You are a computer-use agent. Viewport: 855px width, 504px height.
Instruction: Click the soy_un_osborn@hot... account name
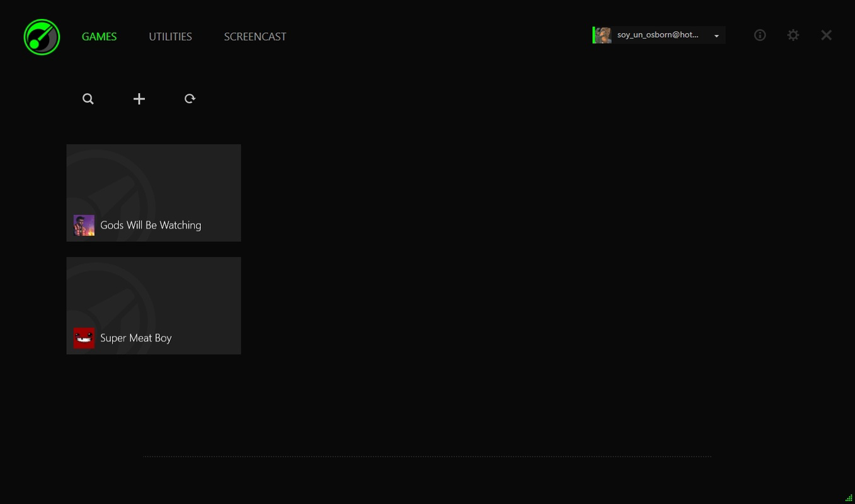coord(658,35)
